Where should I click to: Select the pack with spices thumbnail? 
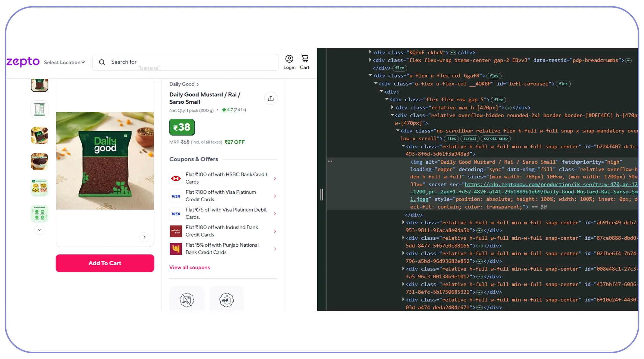(x=40, y=135)
